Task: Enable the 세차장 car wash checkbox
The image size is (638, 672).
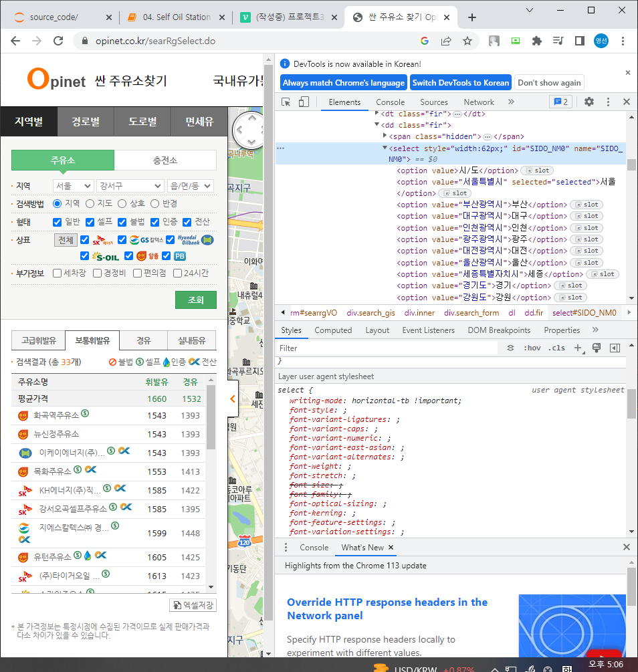Action: click(57, 273)
